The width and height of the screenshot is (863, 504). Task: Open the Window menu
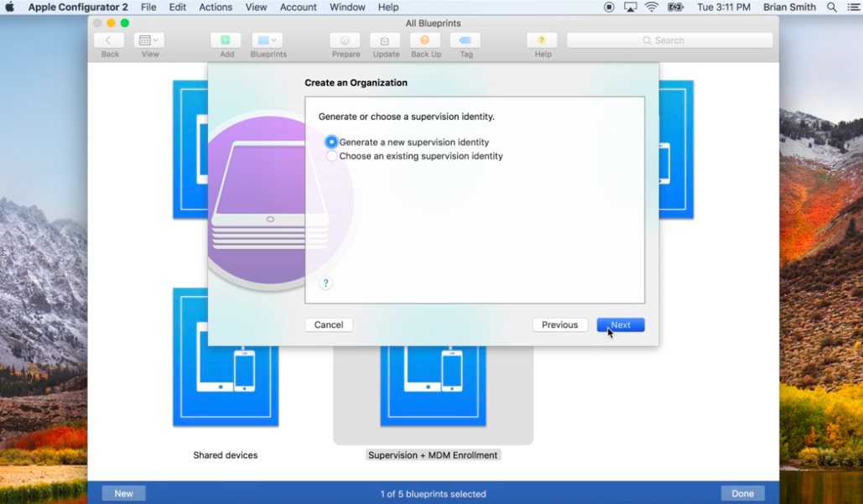347,8
